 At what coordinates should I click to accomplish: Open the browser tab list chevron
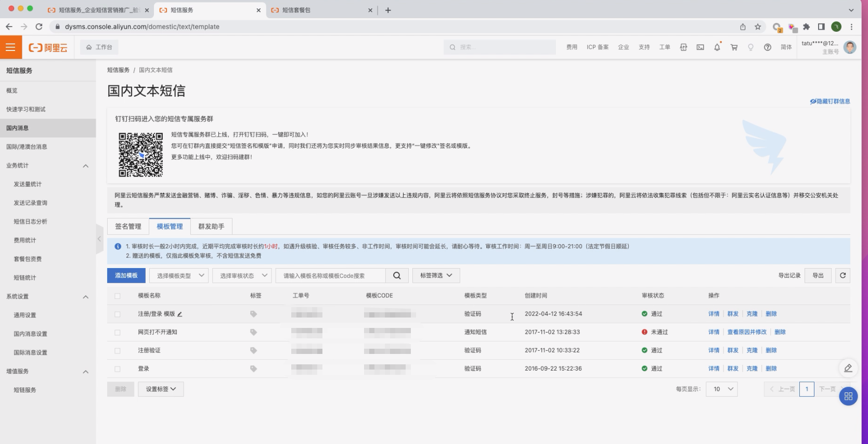tap(851, 10)
